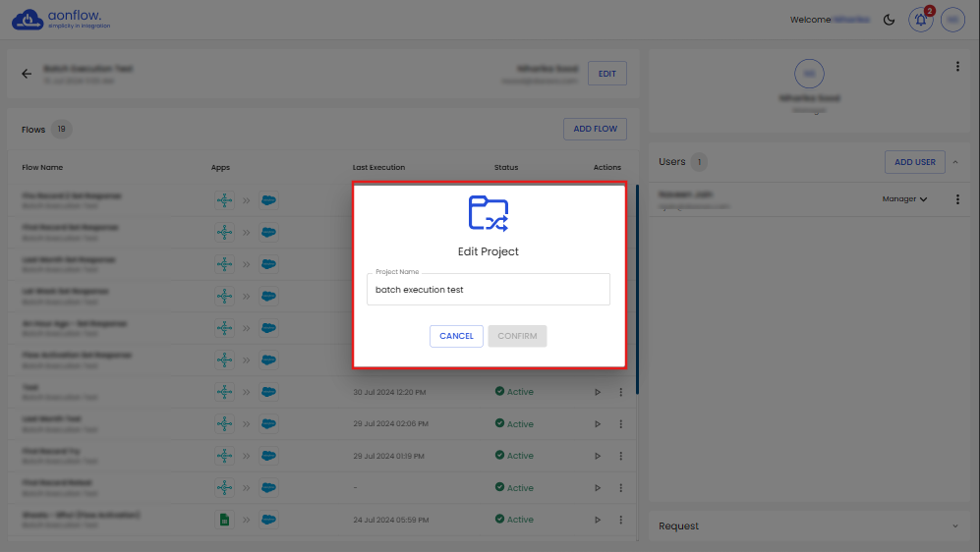This screenshot has width=980, height=552.
Task: Toggle dark mode moon icon
Action: (890, 20)
